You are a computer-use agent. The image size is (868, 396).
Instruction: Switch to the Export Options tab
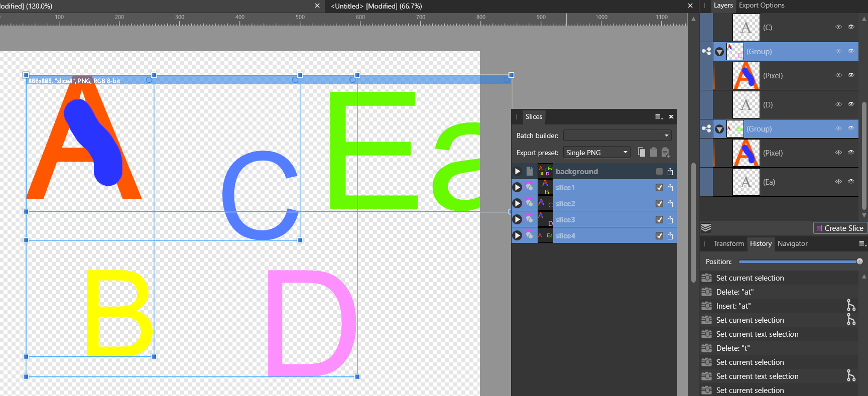pos(761,6)
